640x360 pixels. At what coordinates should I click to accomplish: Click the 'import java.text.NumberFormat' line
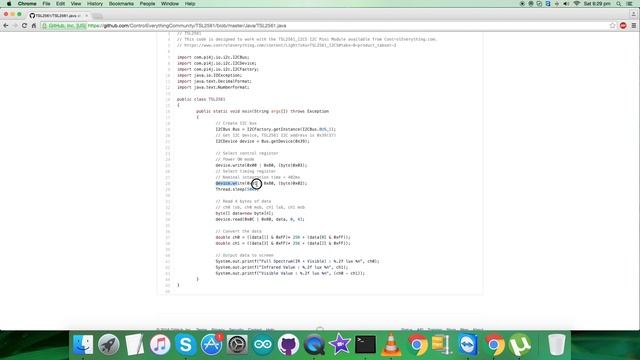coord(213,87)
